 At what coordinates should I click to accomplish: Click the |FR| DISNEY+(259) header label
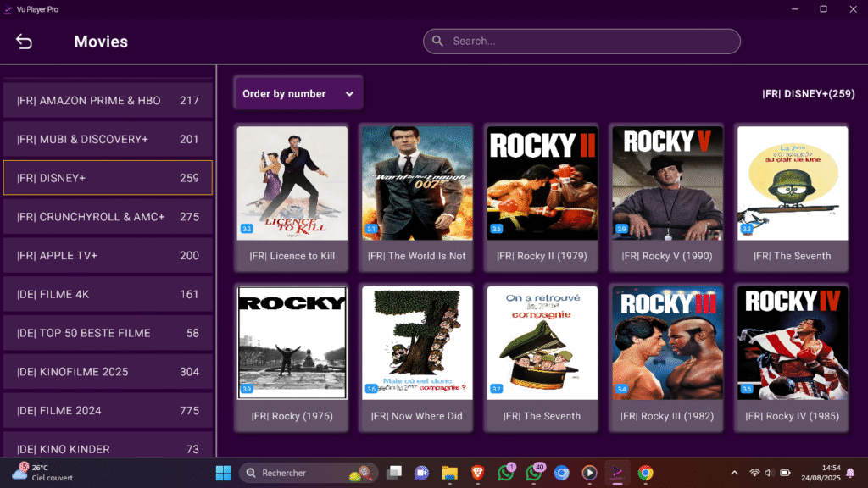(x=808, y=94)
